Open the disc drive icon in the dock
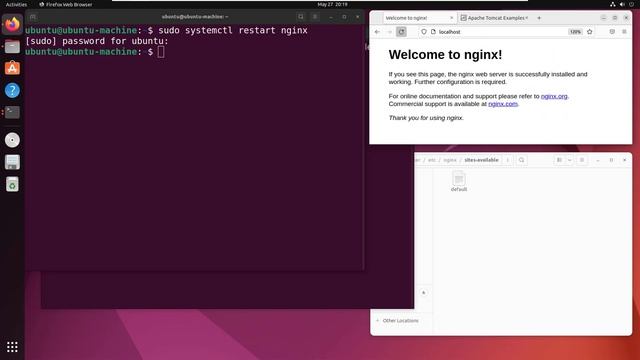 [x=12, y=140]
